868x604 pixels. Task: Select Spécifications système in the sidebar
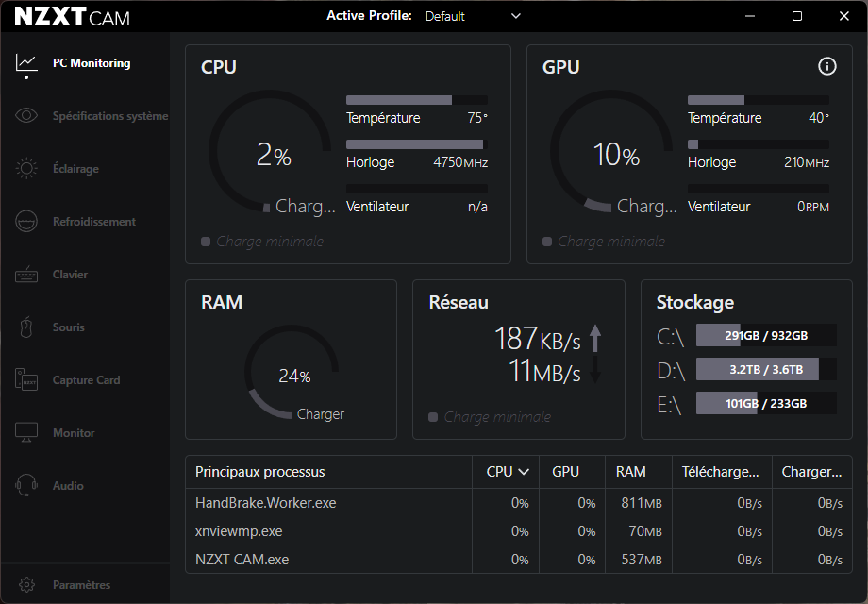(111, 116)
